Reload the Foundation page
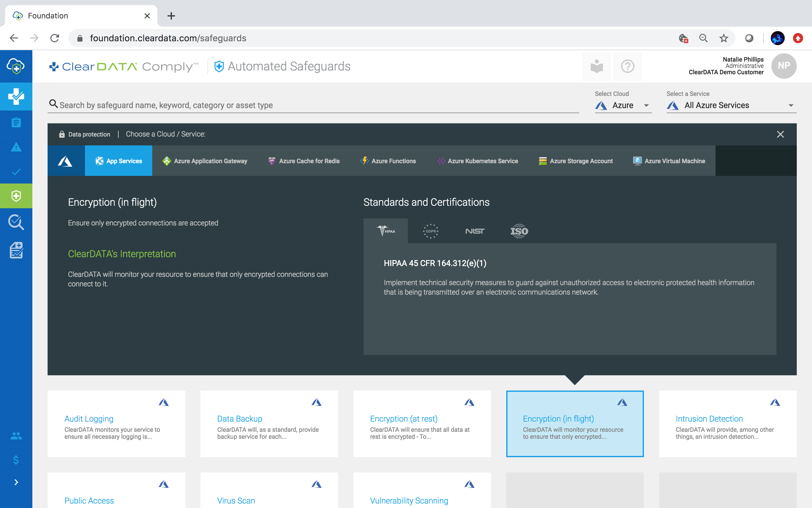Viewport: 812px width, 508px height. point(55,38)
